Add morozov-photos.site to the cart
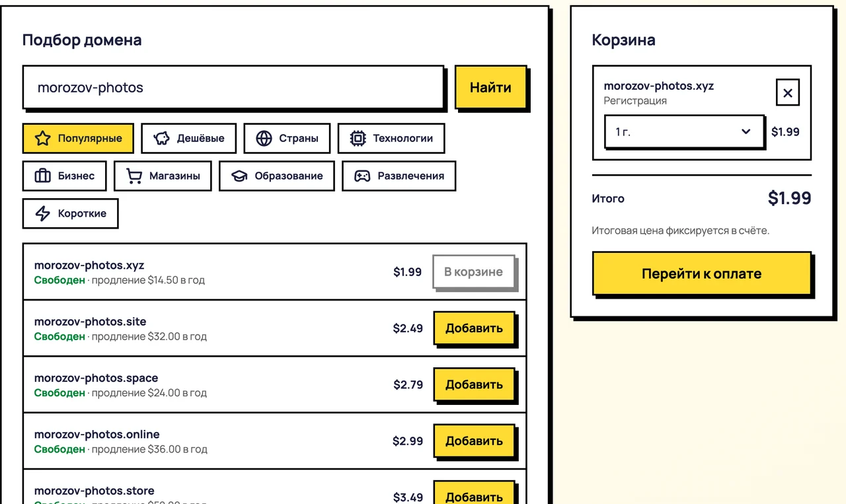This screenshot has width=846, height=504. 474,328
